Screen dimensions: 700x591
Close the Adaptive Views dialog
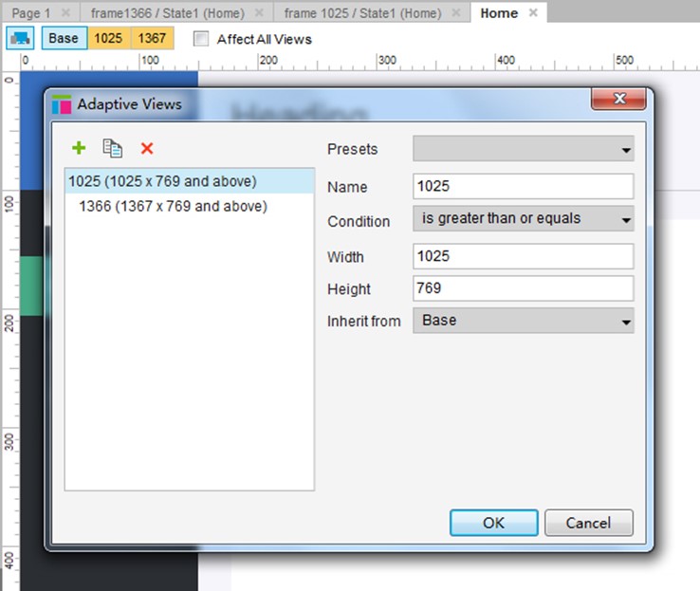[x=618, y=99]
